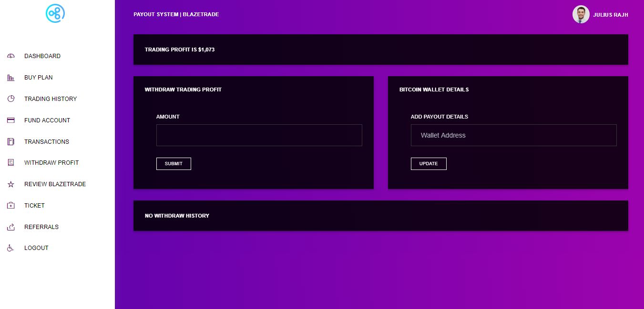
Task: Click the Logout wheelchair icon
Action: 11,248
